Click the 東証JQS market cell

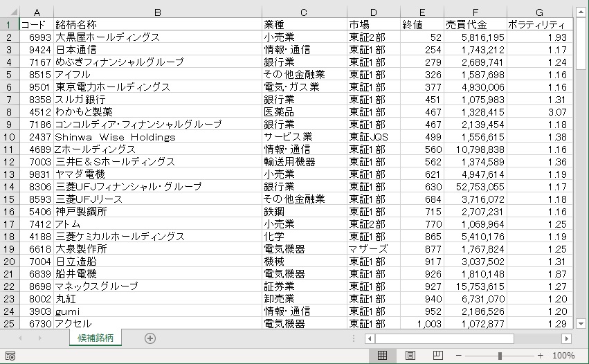click(374, 137)
